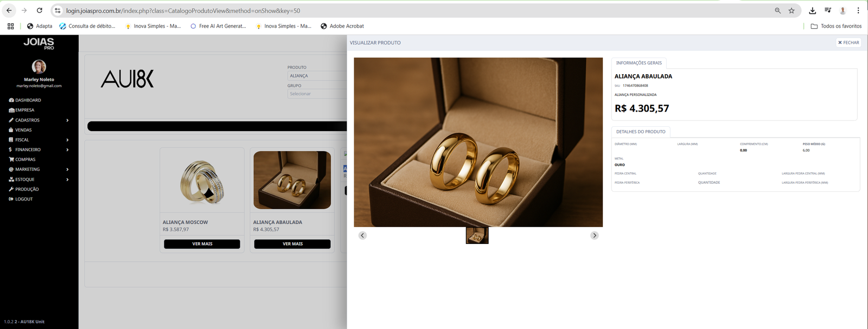The height and width of the screenshot is (329, 868).
Task: Select the Detalhes do Produto tab
Action: [640, 132]
